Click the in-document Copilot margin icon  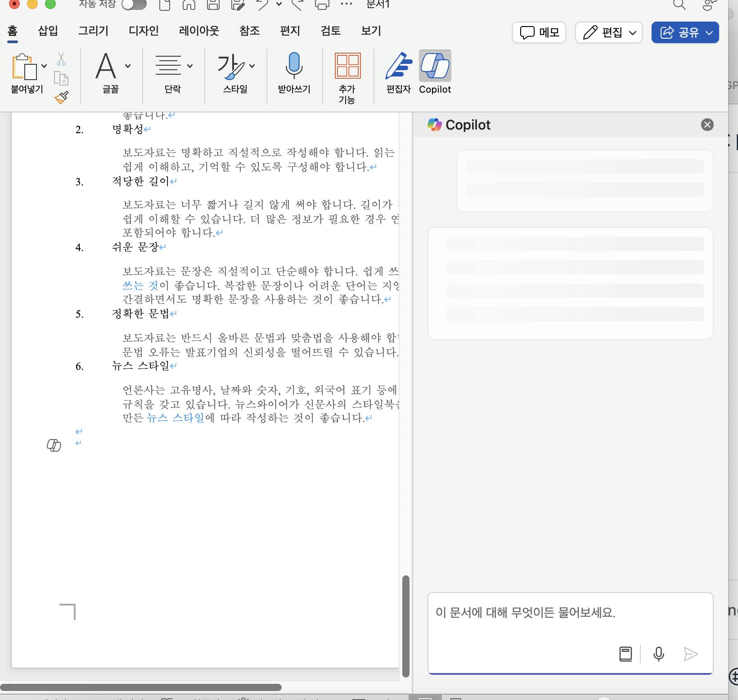[x=54, y=445]
